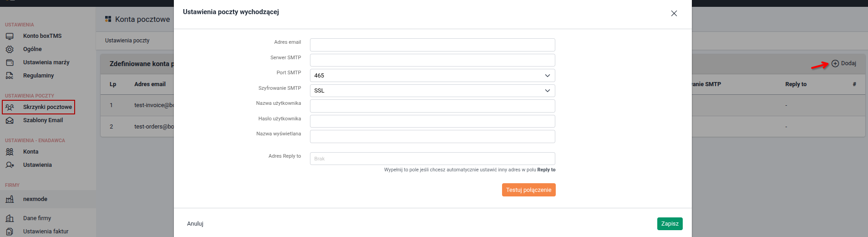Click the nexmode company icon
868x237 pixels.
tap(10, 199)
